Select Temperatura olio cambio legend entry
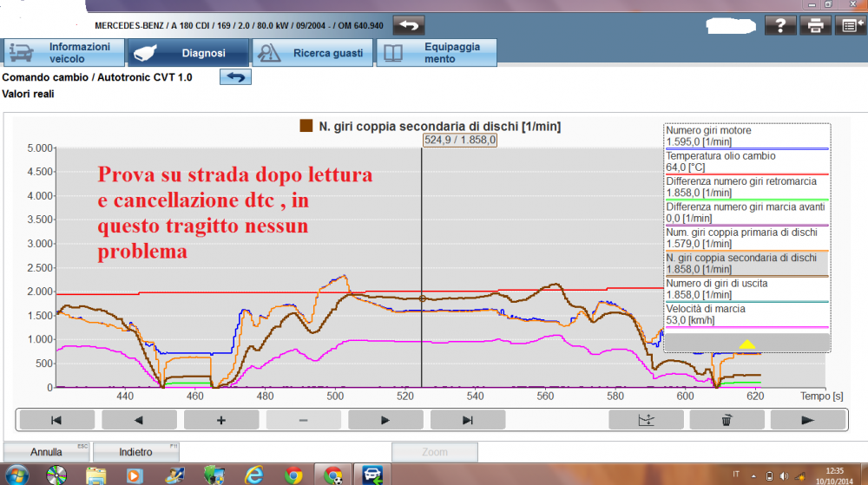This screenshot has height=485, width=868. click(x=746, y=162)
